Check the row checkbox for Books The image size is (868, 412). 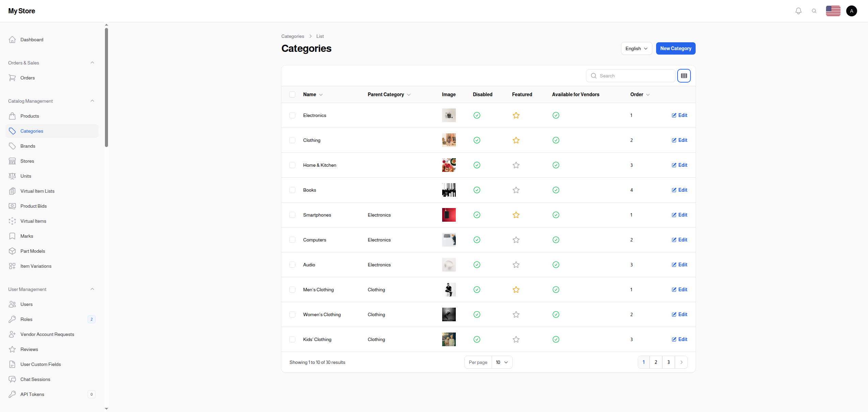[292, 190]
